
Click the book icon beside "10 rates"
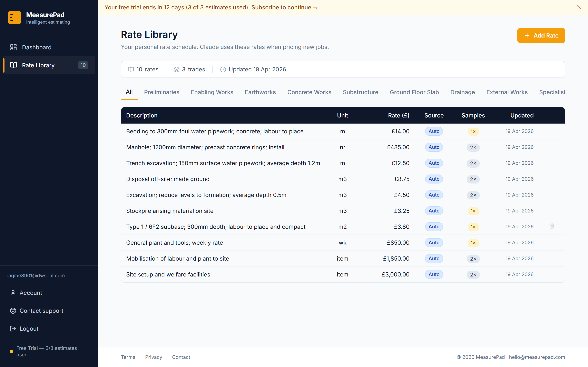(x=131, y=69)
